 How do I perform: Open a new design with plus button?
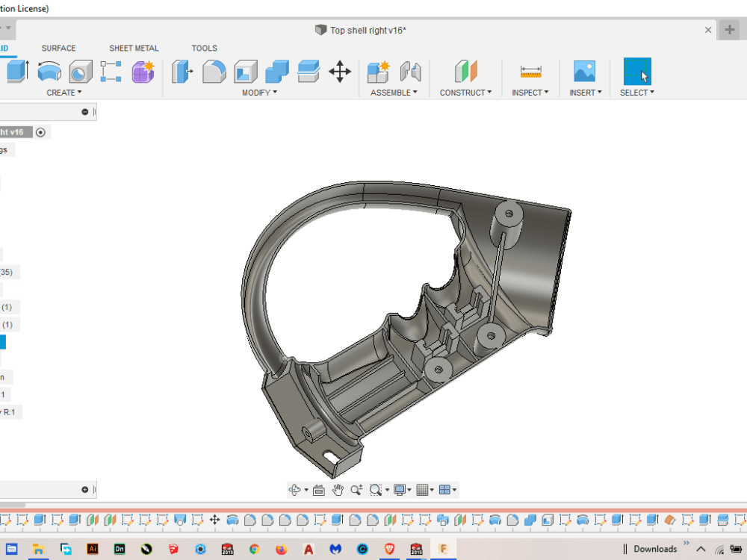click(x=729, y=30)
